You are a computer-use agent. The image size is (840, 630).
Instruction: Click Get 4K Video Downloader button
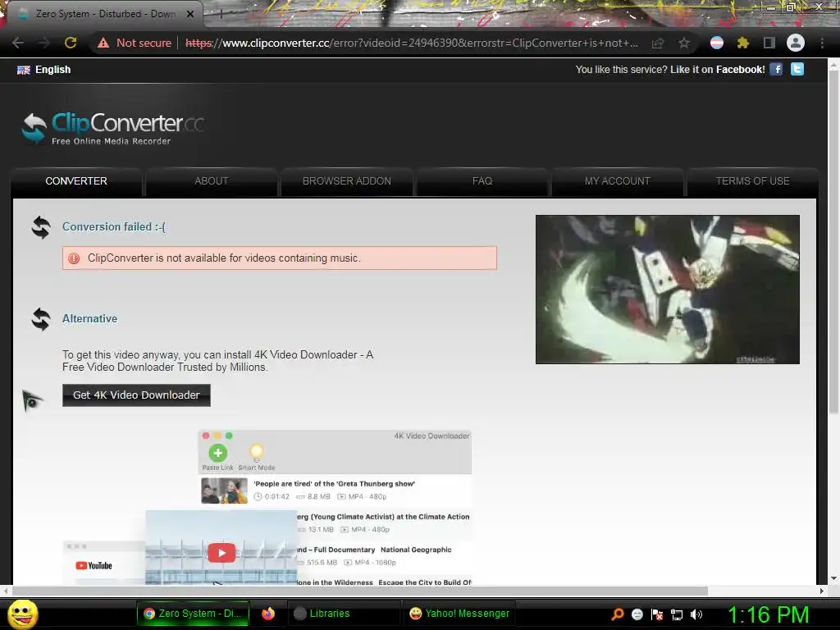136,395
